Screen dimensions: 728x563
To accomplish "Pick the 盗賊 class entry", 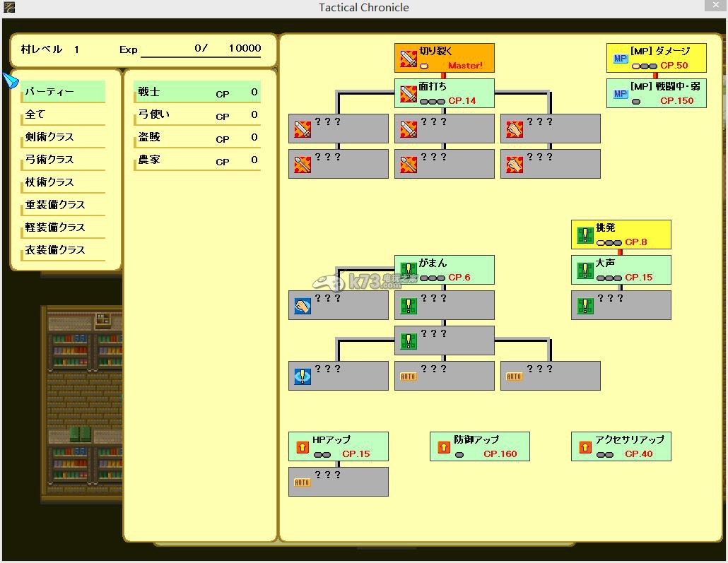I will point(197,137).
